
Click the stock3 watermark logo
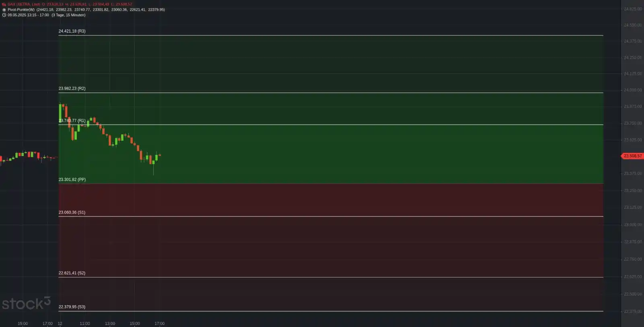click(26, 303)
